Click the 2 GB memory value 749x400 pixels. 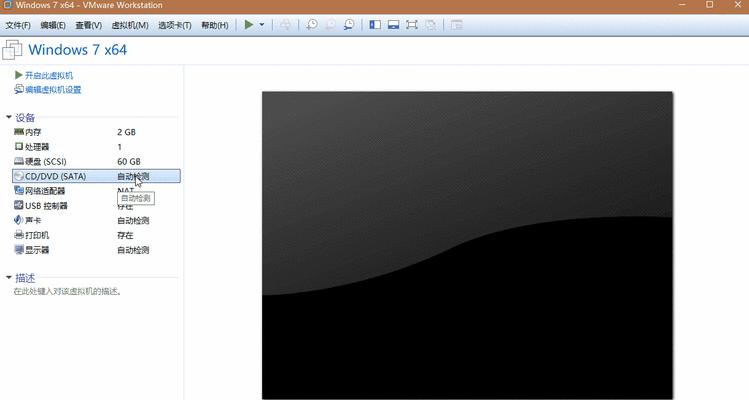coord(126,132)
